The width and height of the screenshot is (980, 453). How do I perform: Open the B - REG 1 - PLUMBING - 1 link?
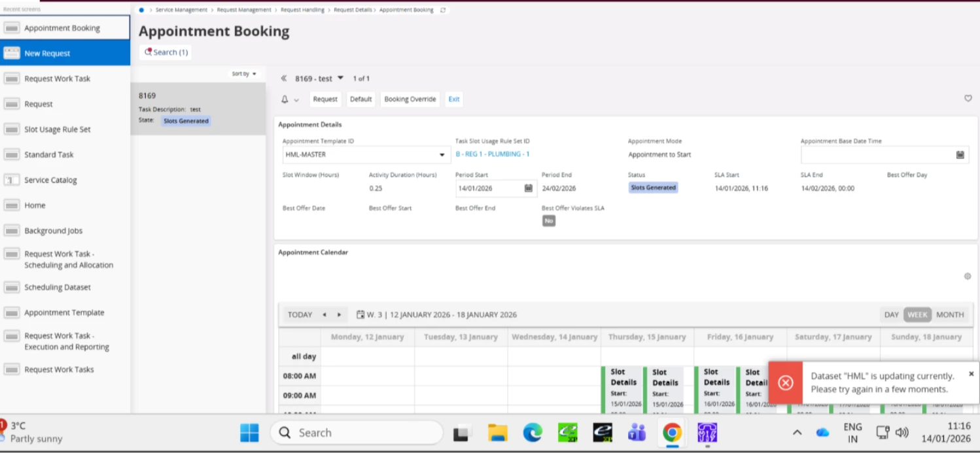pos(493,154)
